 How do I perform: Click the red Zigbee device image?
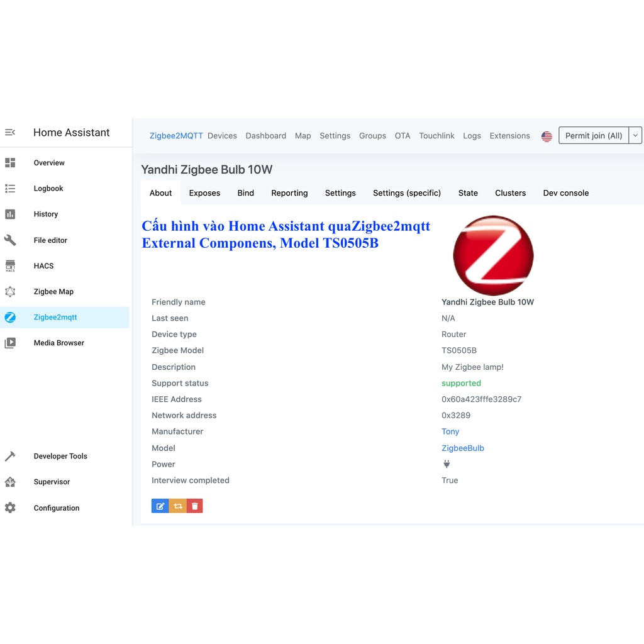(x=493, y=255)
